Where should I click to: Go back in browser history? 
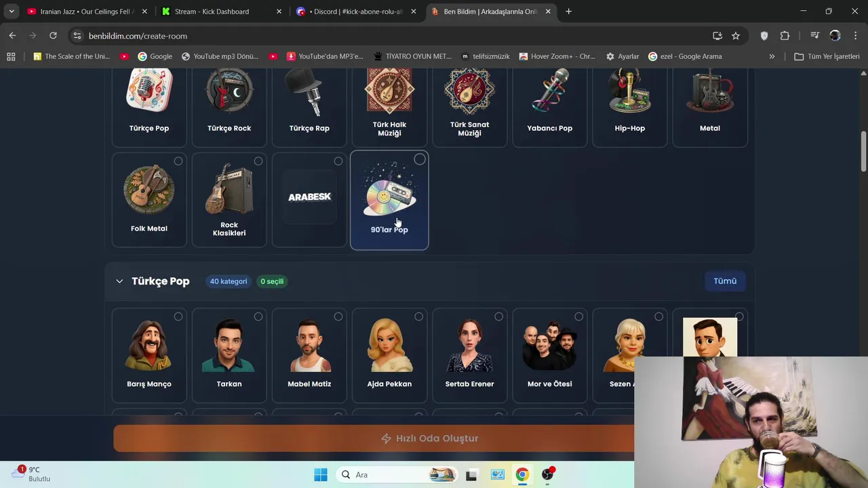12,36
